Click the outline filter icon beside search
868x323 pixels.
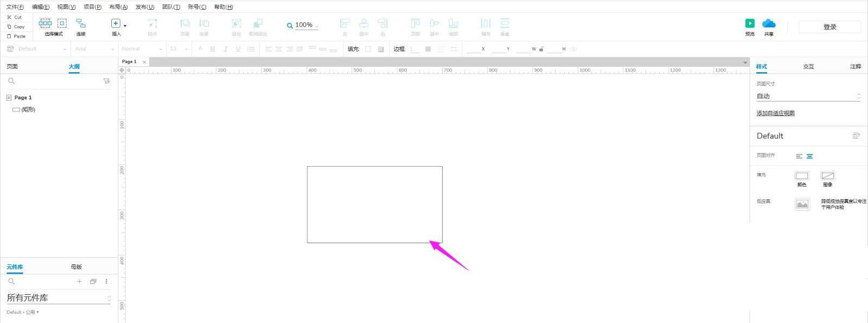pos(106,81)
